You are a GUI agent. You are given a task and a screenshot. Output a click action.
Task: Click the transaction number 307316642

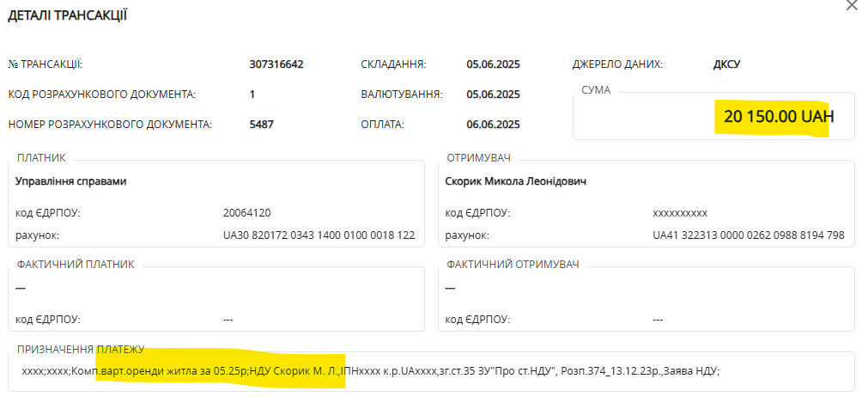pyautogui.click(x=276, y=64)
